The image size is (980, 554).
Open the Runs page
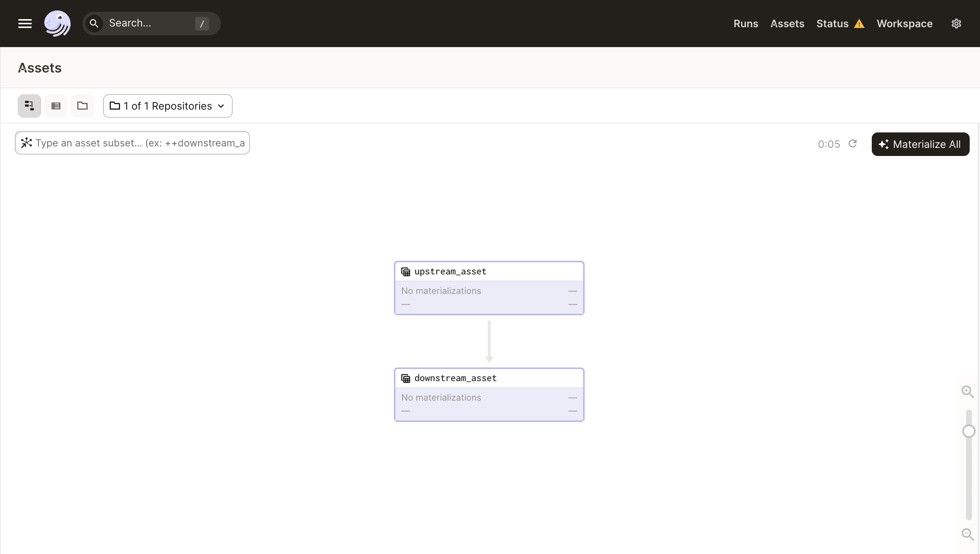[x=745, y=24]
